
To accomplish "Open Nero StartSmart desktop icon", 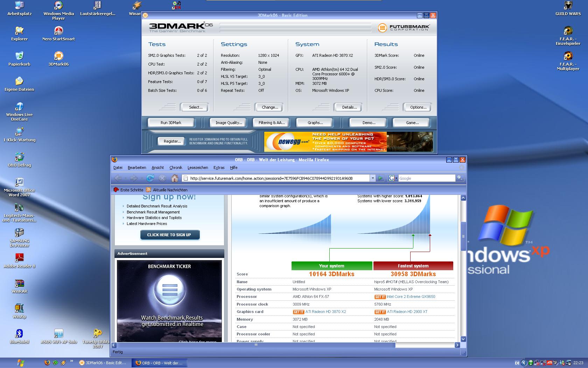I will coord(58,34).
